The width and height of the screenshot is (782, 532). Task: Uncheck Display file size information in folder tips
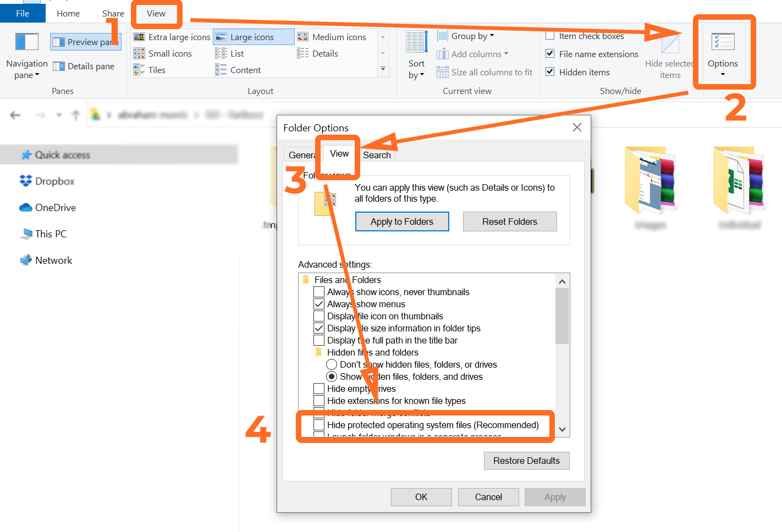coord(319,328)
